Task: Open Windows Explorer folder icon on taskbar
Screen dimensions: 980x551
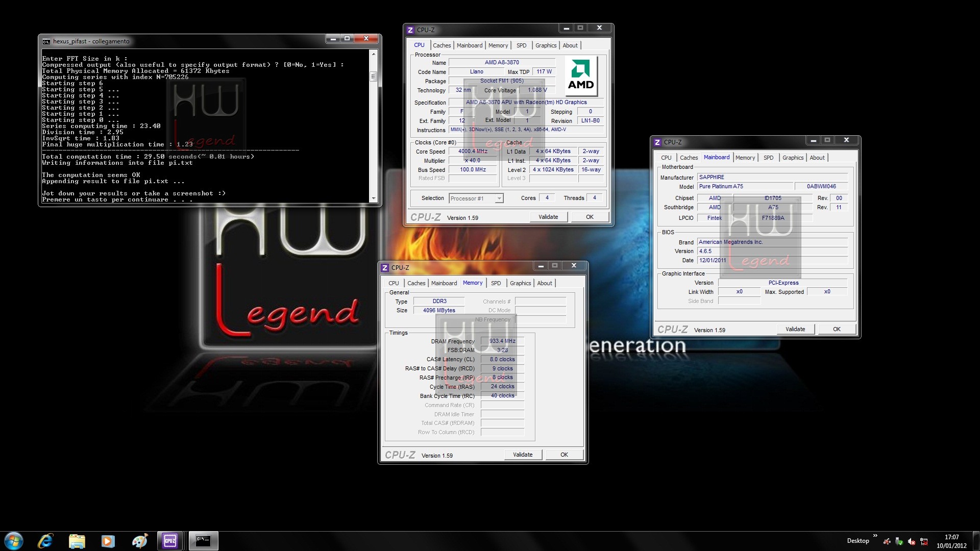Action: point(77,541)
